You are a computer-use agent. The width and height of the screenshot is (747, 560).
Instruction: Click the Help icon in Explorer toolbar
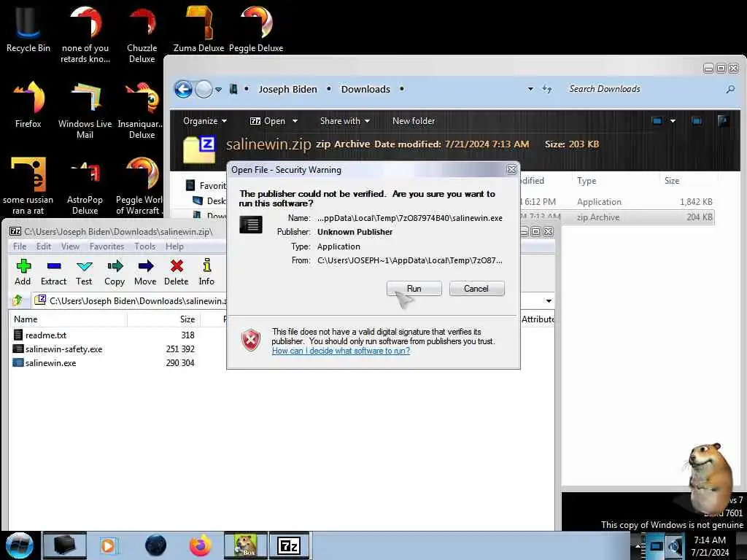[x=723, y=121]
